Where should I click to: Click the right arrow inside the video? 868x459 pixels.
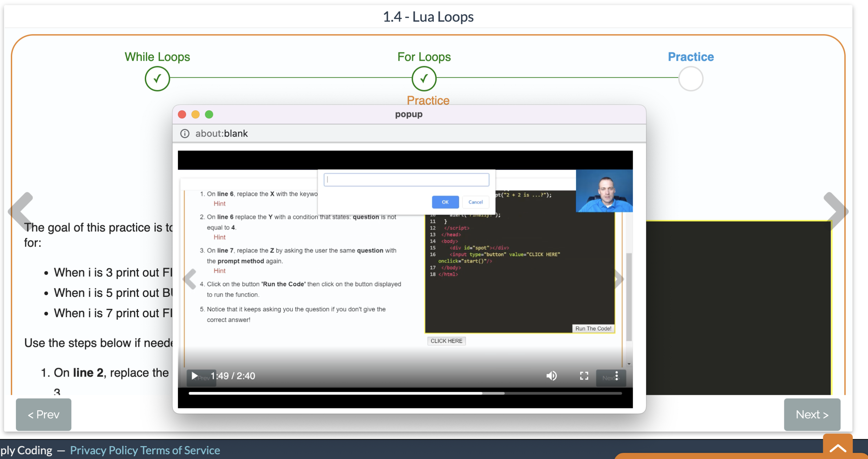619,279
